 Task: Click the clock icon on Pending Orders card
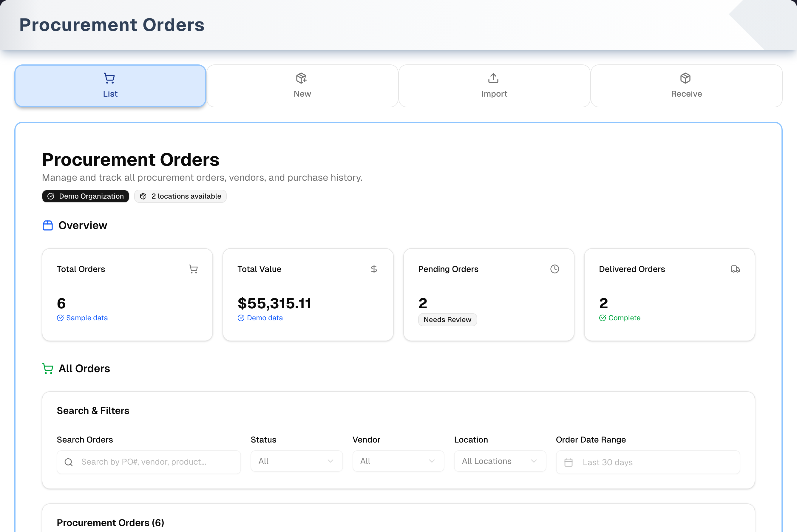(x=555, y=269)
